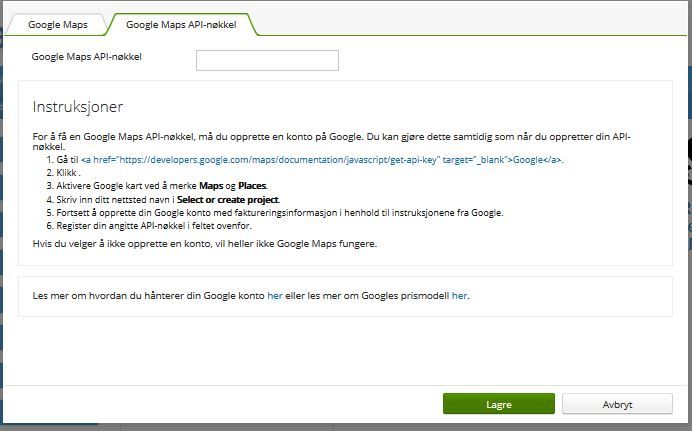Open the developers.google.com get-api-key link
The width and height of the screenshot is (692, 431).
[x=322, y=160]
